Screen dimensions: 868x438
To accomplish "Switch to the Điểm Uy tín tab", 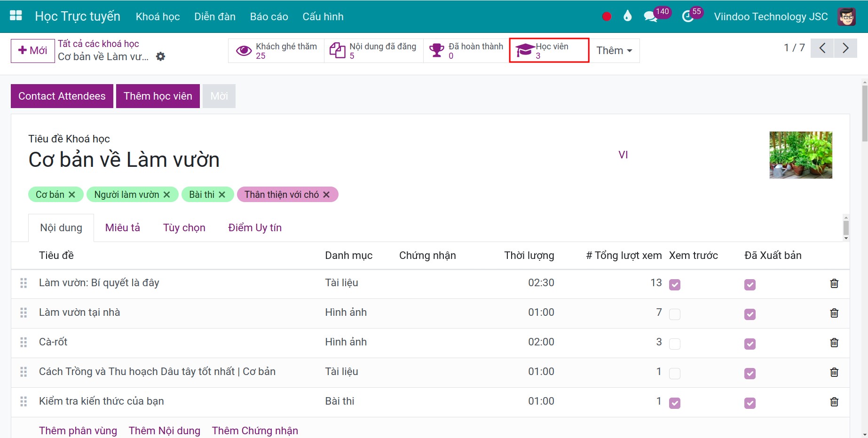I will point(255,227).
